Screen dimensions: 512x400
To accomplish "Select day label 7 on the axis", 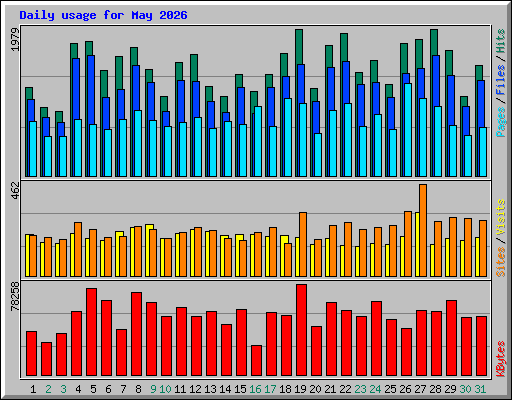I will 123,389.
